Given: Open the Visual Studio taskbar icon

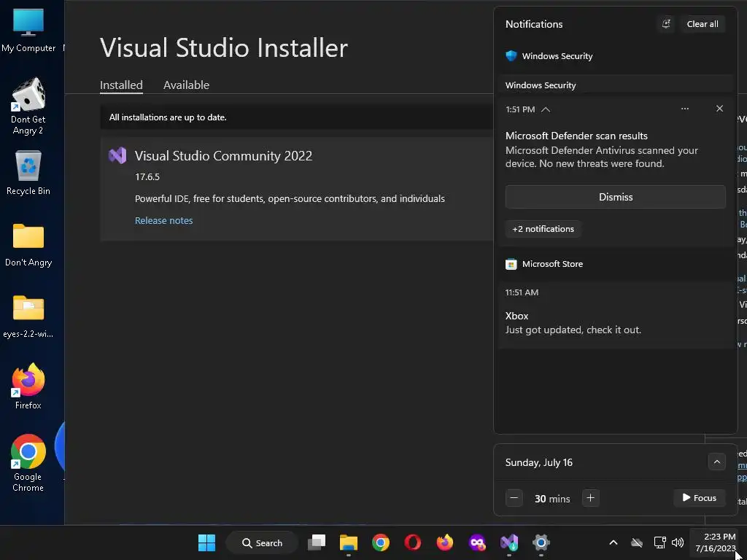Looking at the screenshot, I should (509, 542).
